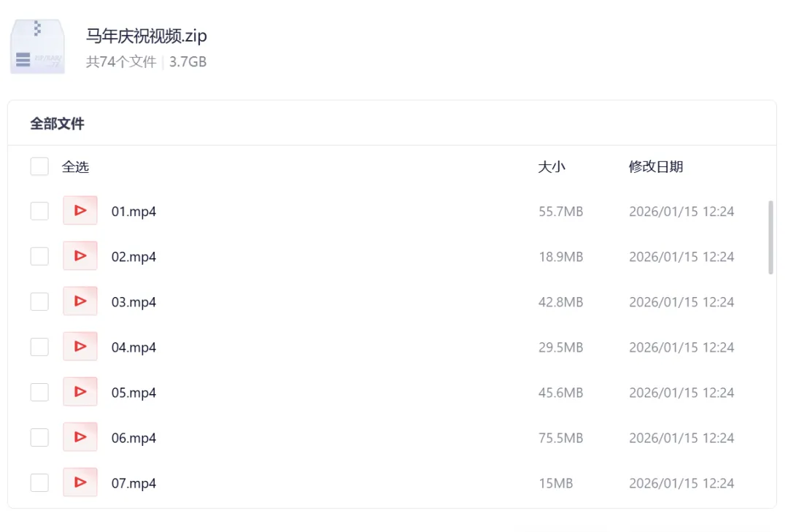The width and height of the screenshot is (788, 532).
Task: Click the 修改日期 column header
Action: coord(656,167)
